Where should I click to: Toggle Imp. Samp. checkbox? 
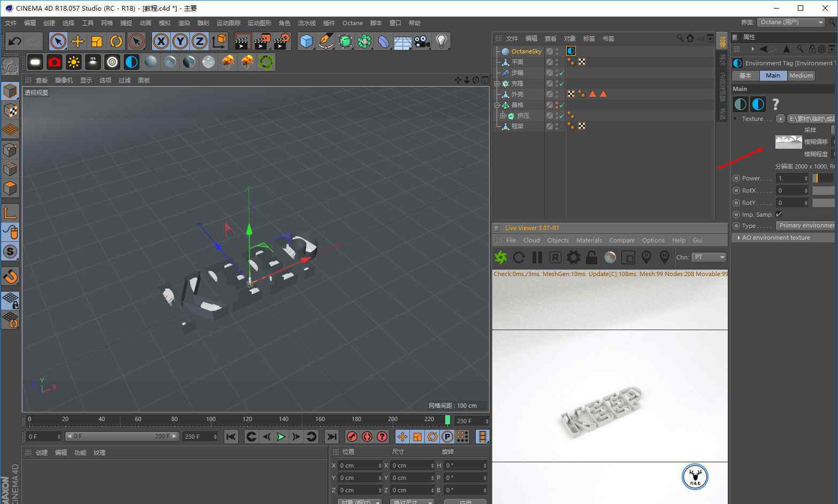pyautogui.click(x=779, y=214)
